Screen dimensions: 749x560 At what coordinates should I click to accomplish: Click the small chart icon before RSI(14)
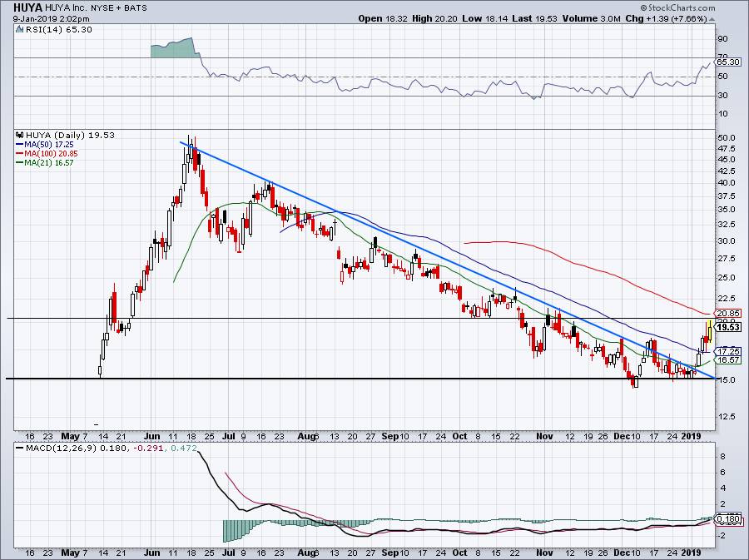click(x=20, y=29)
